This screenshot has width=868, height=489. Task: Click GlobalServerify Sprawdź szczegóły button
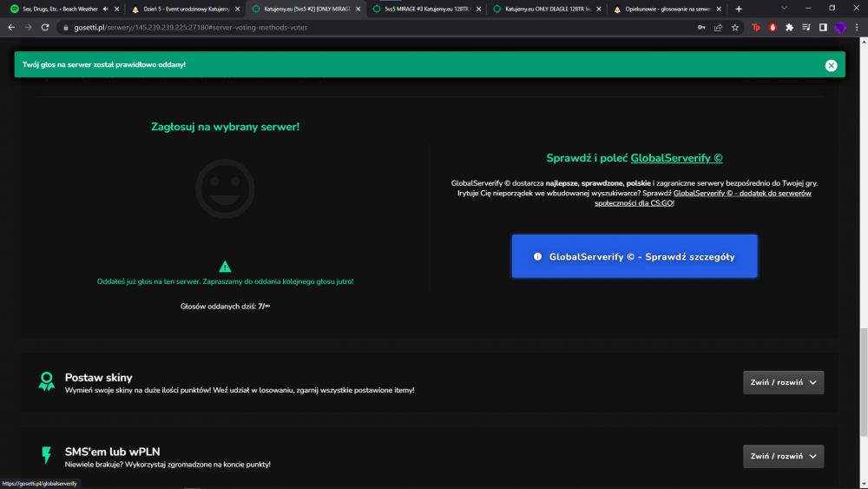635,256
